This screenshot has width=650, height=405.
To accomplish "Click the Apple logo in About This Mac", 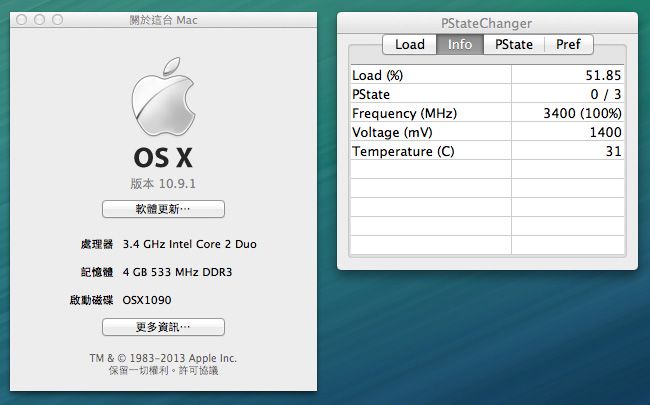I will [163, 96].
